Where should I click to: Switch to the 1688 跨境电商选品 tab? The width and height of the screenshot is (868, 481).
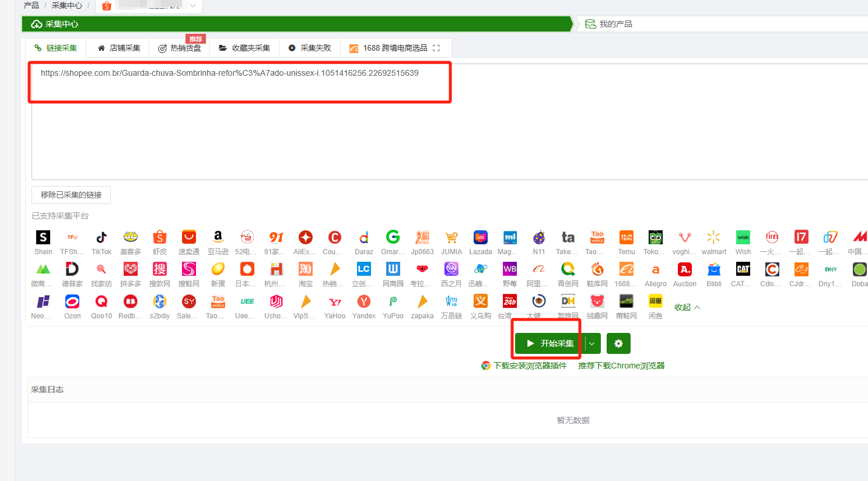tap(395, 48)
